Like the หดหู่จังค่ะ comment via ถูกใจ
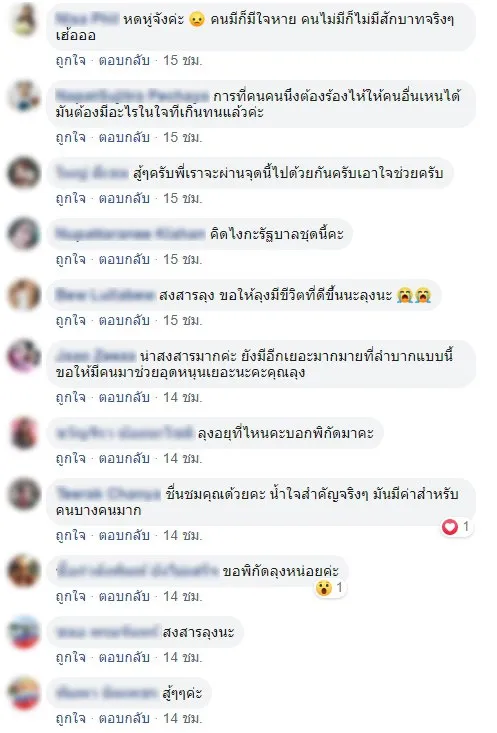 pos(71,60)
